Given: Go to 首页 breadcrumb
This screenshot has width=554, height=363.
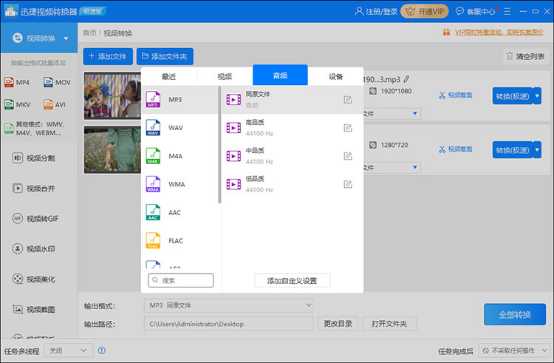Looking at the screenshot, I should point(89,33).
